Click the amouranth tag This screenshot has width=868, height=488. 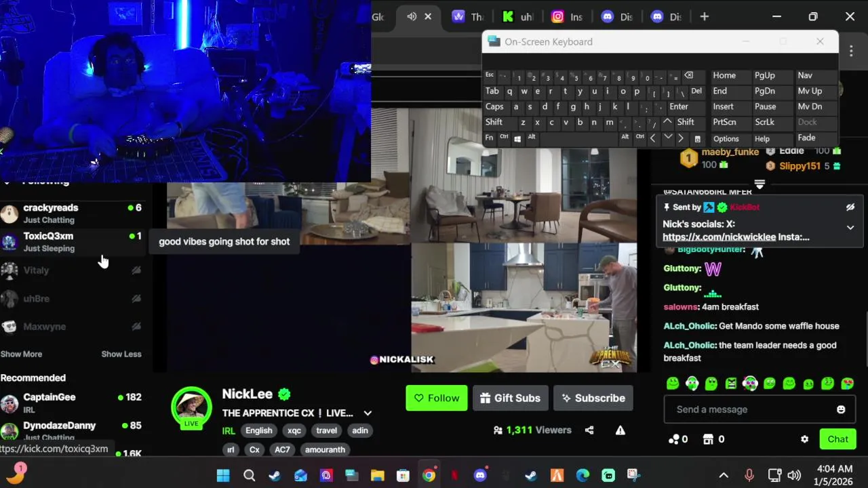click(325, 449)
